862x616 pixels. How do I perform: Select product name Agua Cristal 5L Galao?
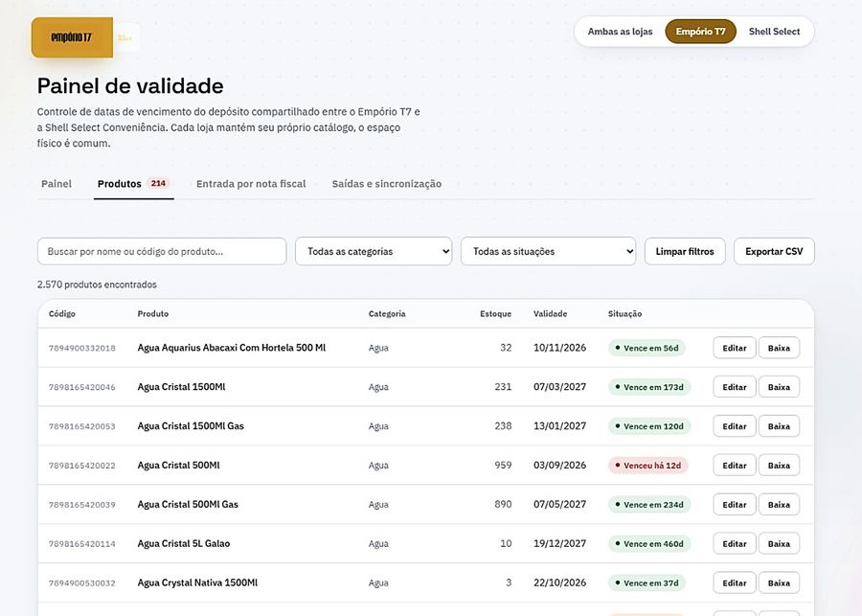click(184, 543)
